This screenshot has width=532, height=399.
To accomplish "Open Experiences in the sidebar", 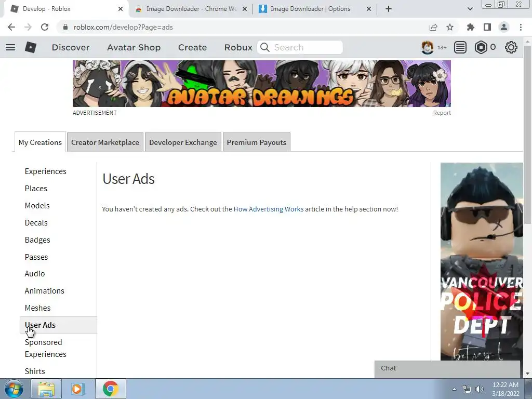I will coord(46,171).
